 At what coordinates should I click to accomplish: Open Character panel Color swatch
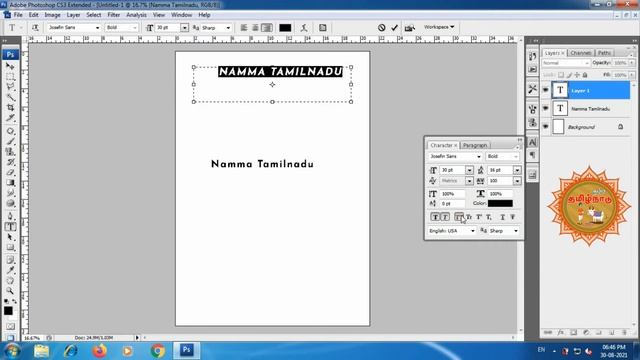(x=500, y=203)
